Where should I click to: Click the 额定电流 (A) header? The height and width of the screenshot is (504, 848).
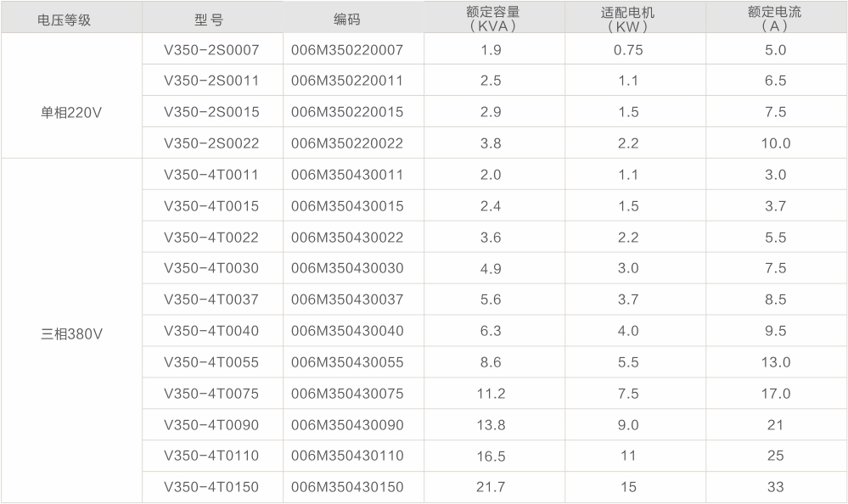coord(774,19)
